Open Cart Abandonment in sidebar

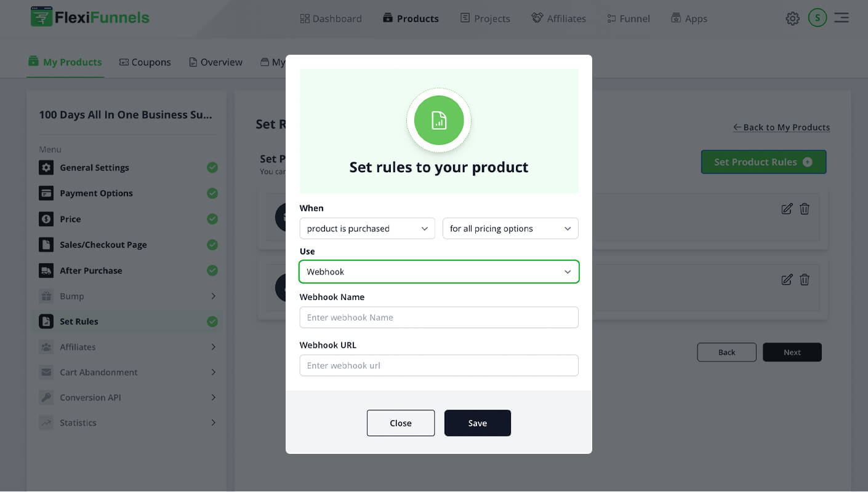coord(127,372)
